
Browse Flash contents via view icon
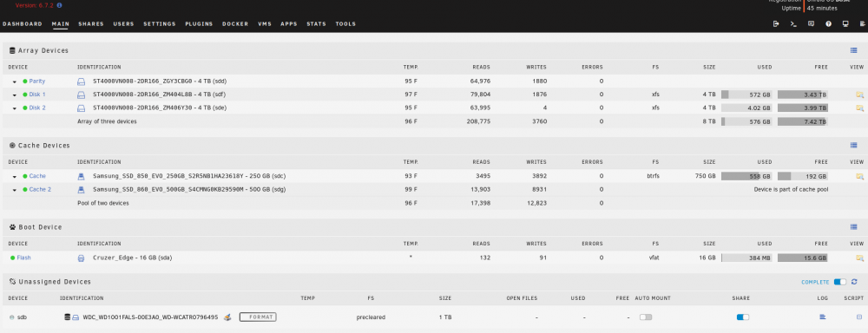(x=859, y=258)
